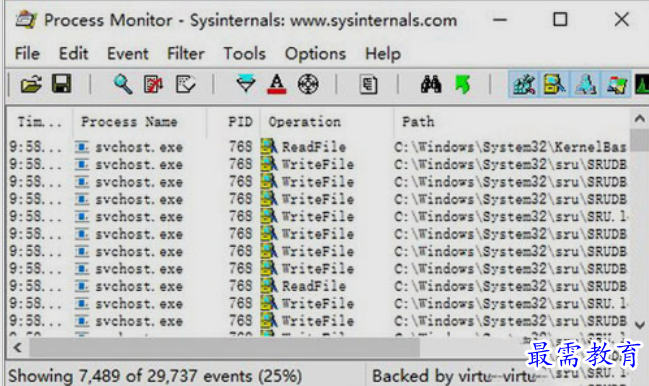Open Find with the binoculars icon
The image size is (649, 386).
tap(431, 84)
